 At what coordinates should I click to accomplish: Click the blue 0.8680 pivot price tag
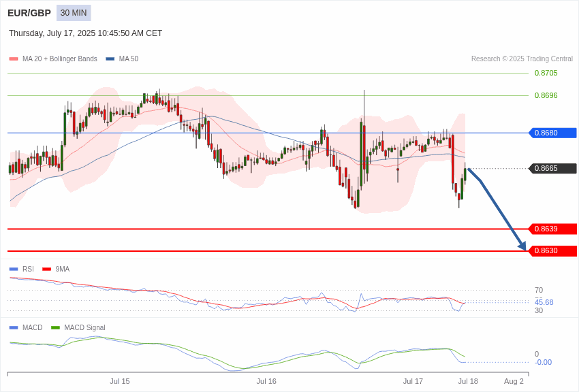pos(552,133)
